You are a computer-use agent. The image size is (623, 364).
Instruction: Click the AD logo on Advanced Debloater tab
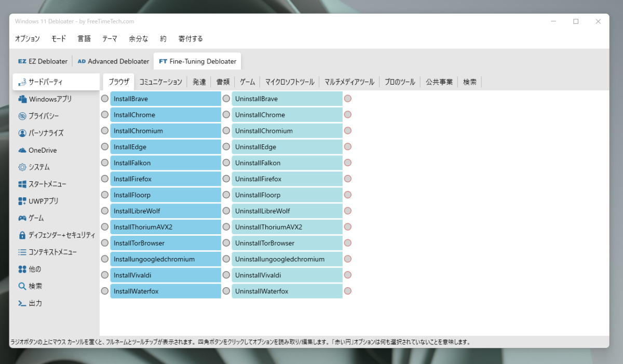coord(82,61)
